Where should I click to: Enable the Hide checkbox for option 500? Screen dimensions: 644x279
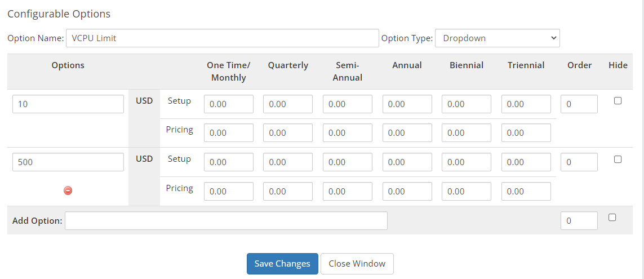coord(618,160)
